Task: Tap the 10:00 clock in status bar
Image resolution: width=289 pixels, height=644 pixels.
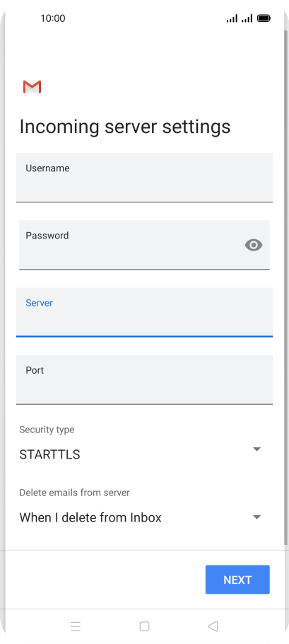Action: tap(53, 18)
